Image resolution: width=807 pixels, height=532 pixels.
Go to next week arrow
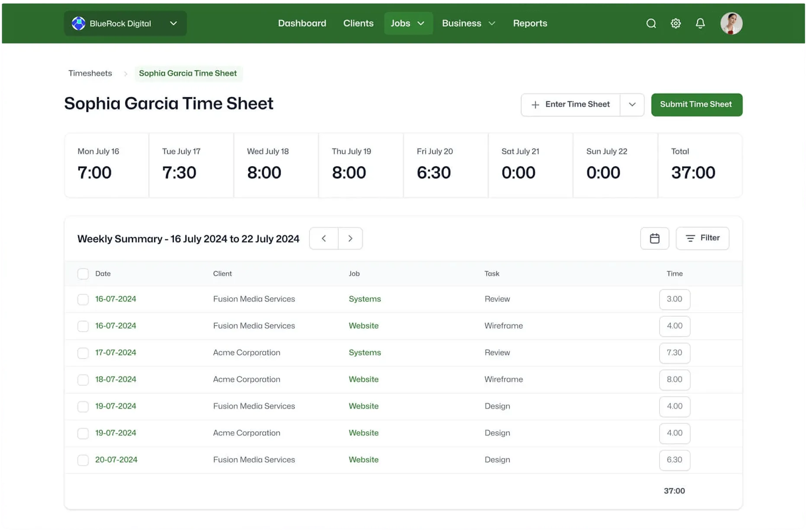(350, 238)
